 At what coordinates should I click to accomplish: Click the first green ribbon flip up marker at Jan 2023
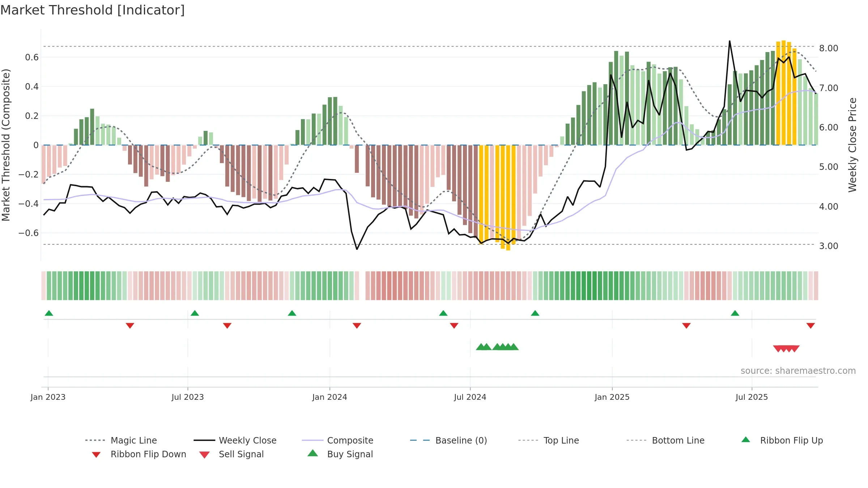(x=49, y=313)
